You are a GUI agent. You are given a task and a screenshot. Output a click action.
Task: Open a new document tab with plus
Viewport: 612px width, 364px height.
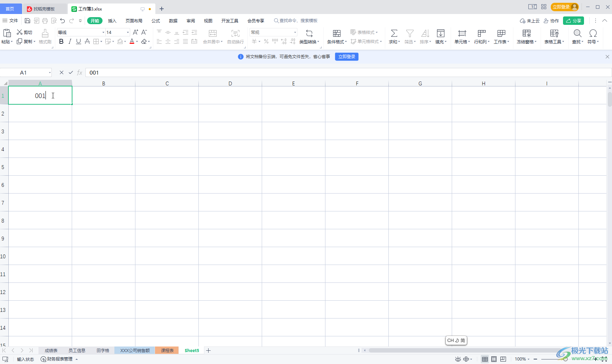pos(162,9)
